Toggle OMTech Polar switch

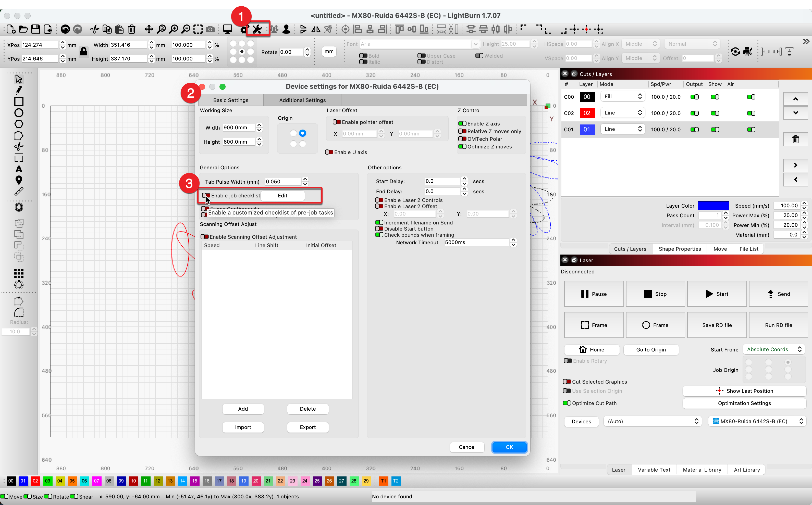pyautogui.click(x=462, y=139)
